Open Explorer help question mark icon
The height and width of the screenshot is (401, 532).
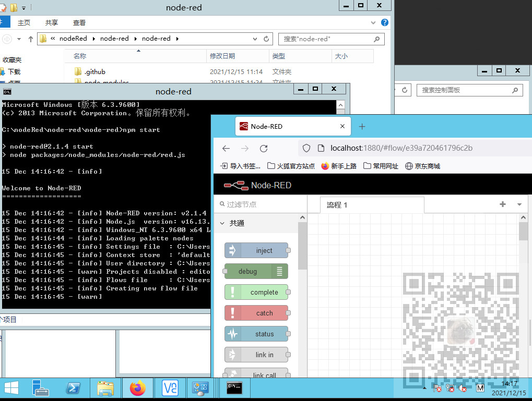click(x=384, y=22)
